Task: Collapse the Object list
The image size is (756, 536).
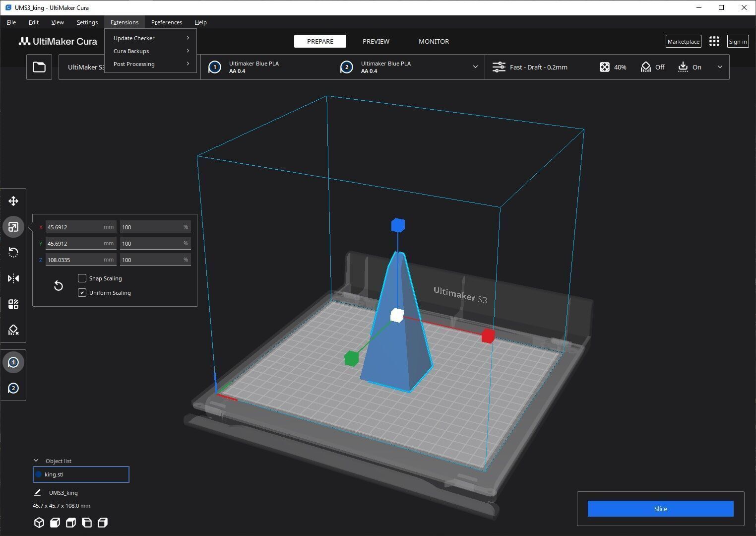Action: click(36, 461)
